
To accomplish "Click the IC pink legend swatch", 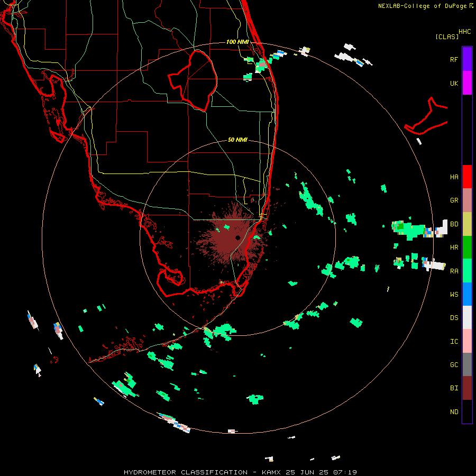I will (467, 341).
